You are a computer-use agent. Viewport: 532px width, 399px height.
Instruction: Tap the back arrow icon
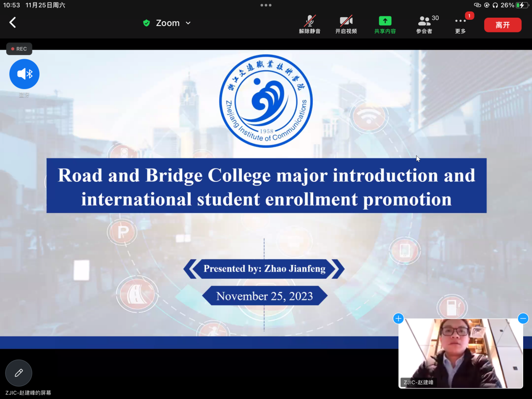[13, 23]
